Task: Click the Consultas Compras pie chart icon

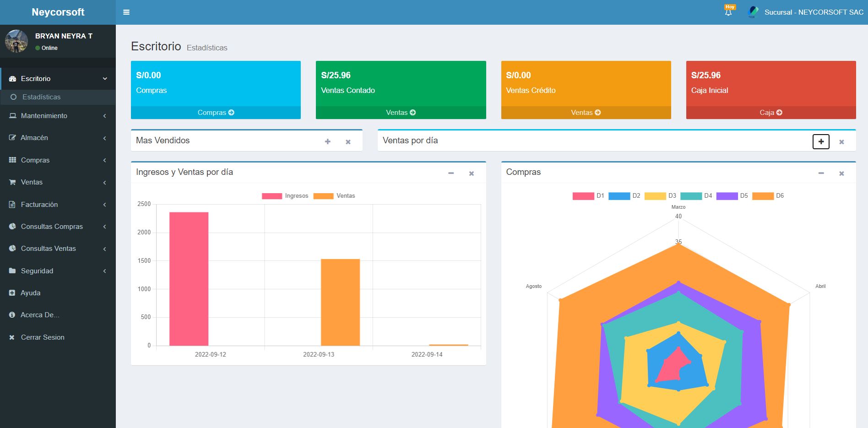Action: [12, 227]
